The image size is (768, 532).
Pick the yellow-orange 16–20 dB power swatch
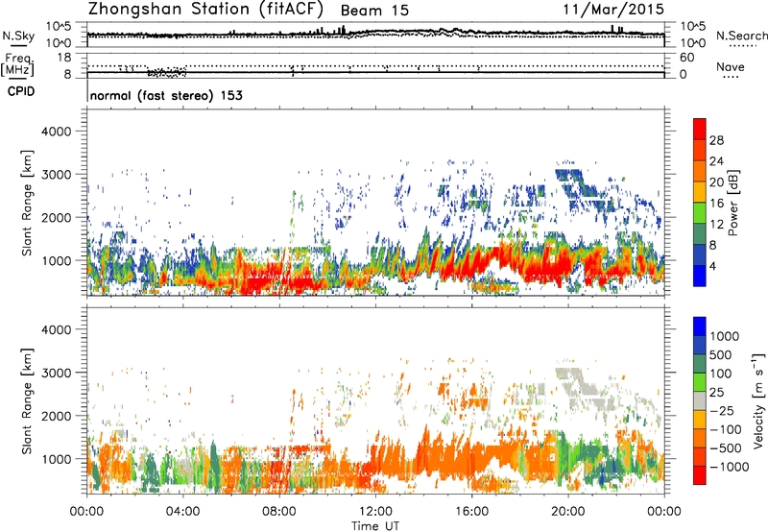[700, 192]
